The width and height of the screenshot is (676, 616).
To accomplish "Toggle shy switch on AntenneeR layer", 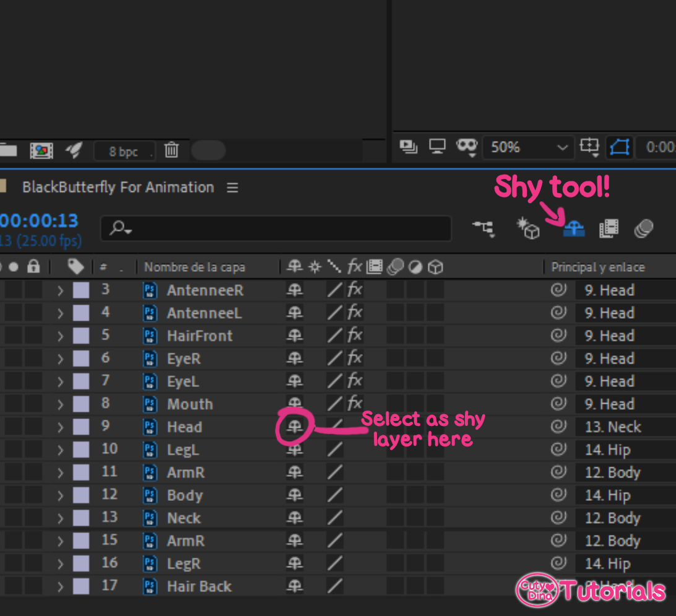I will (295, 290).
